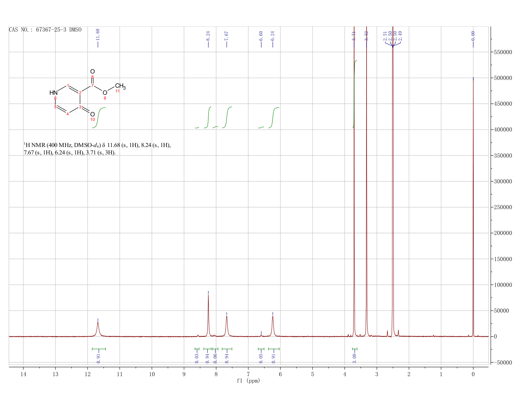Screen dimensions: 532x411
Task: Click the 2.49 solvent peak label
Action: click(400, 36)
